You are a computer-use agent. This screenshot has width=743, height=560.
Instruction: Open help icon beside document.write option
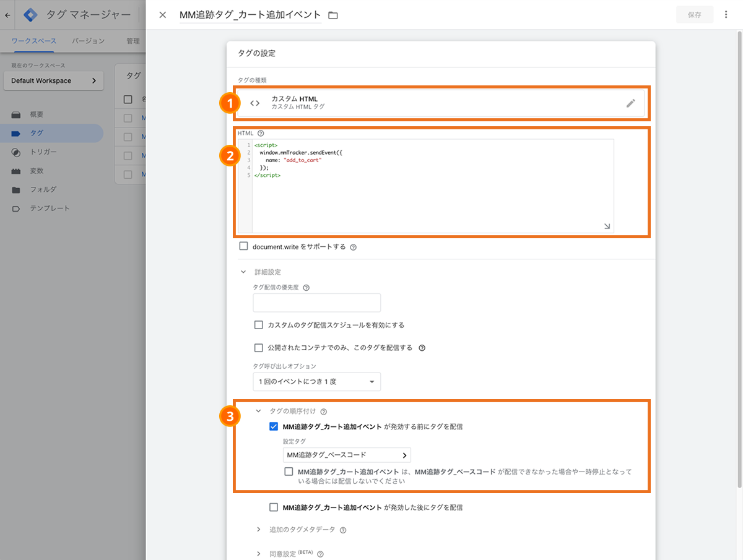tap(353, 247)
